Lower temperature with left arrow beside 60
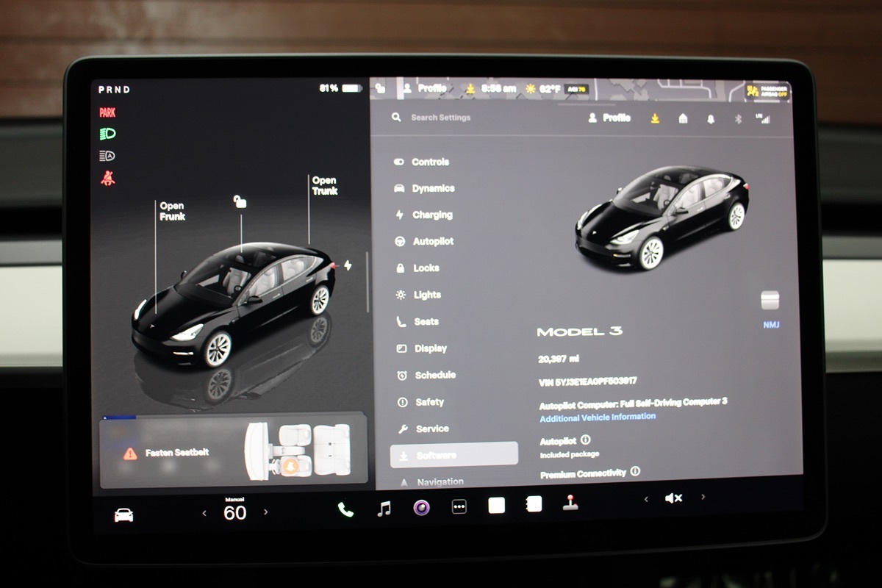 (204, 513)
